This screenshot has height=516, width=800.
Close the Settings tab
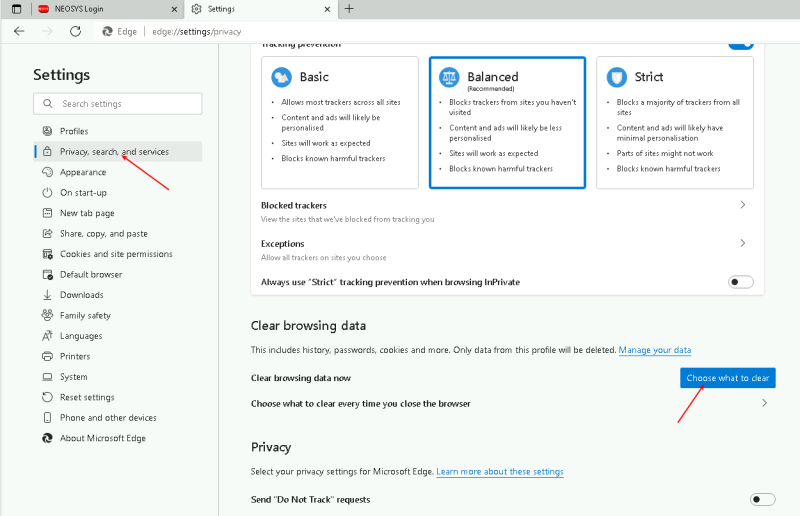(x=327, y=9)
